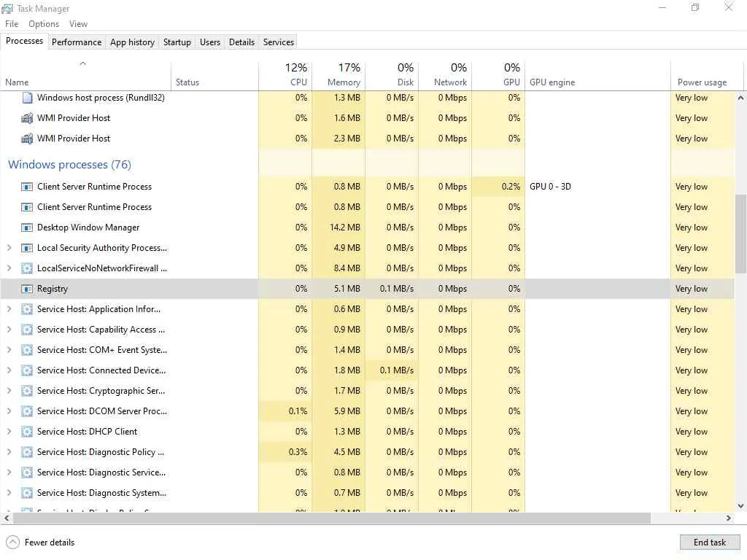Viewport: 747px width, 560px height.
Task: Click the Fewer details arrow icon
Action: click(12, 542)
